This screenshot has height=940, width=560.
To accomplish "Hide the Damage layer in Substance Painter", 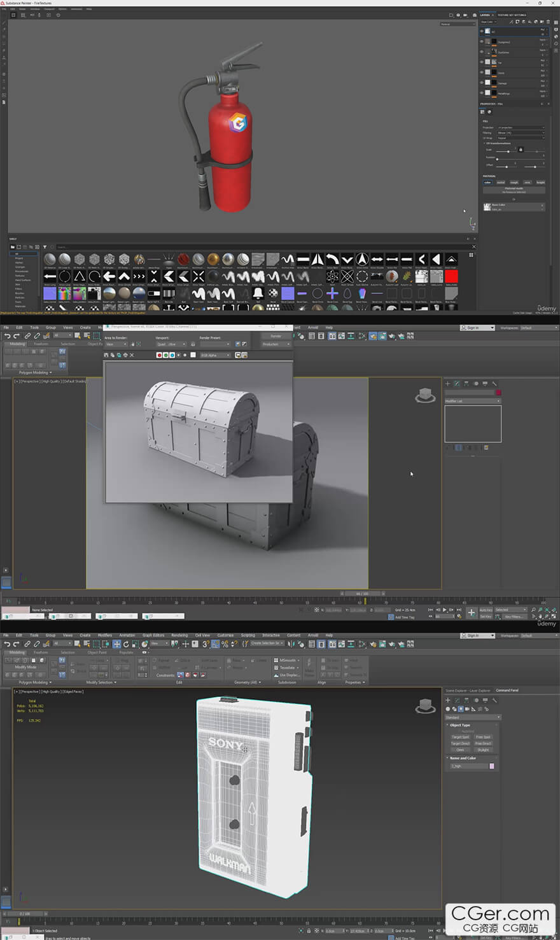I will pos(482,83).
